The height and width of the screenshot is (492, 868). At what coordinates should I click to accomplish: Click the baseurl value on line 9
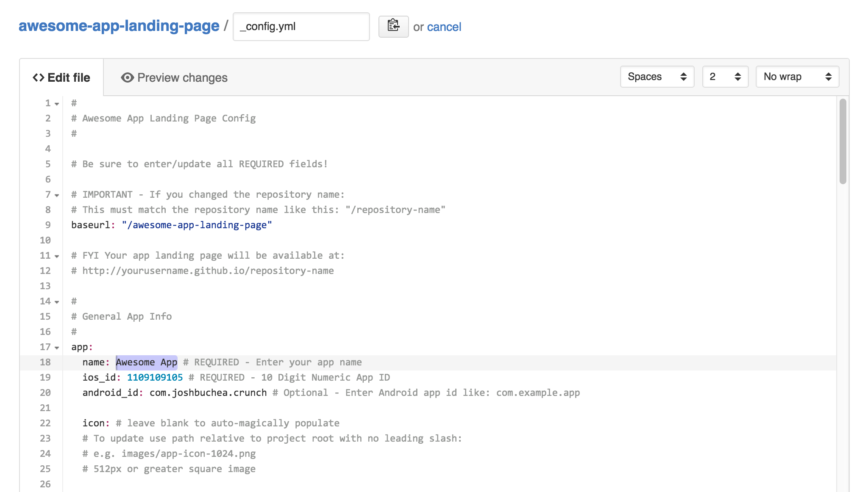197,225
